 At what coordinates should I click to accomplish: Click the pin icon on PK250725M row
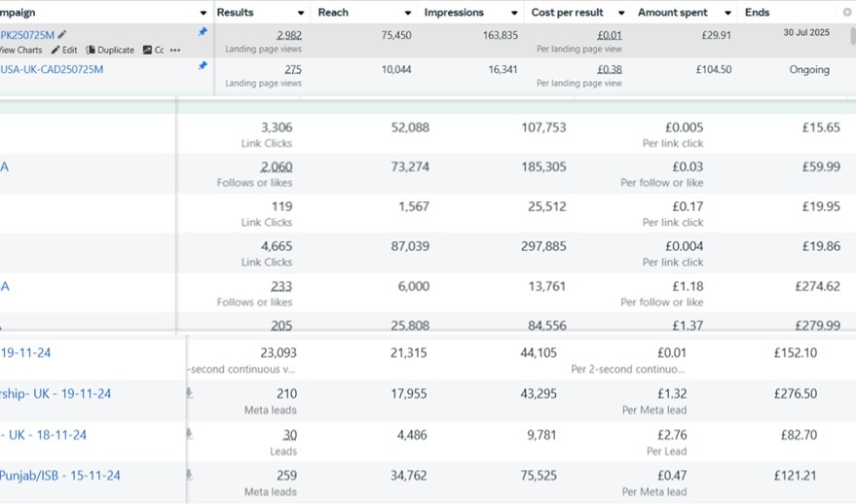coord(203,32)
